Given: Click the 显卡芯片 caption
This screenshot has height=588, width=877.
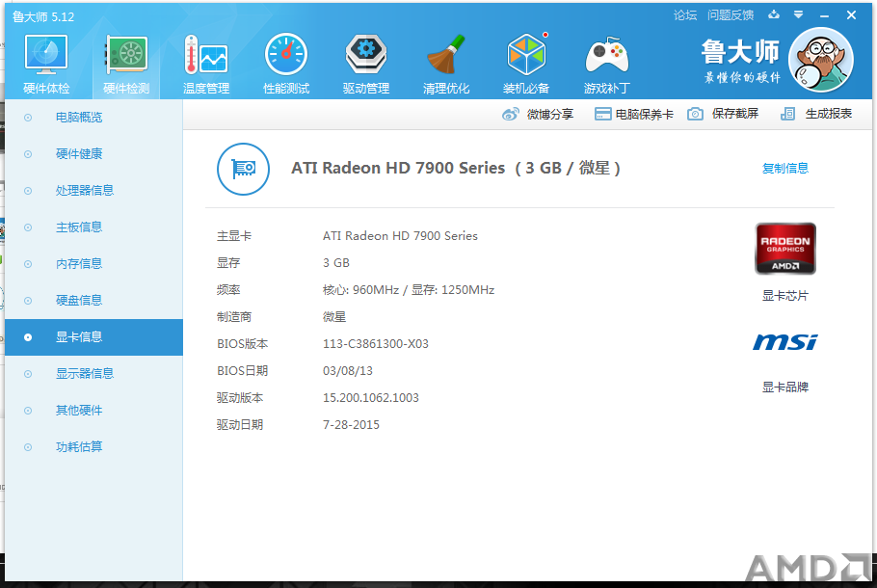Looking at the screenshot, I should (x=785, y=296).
